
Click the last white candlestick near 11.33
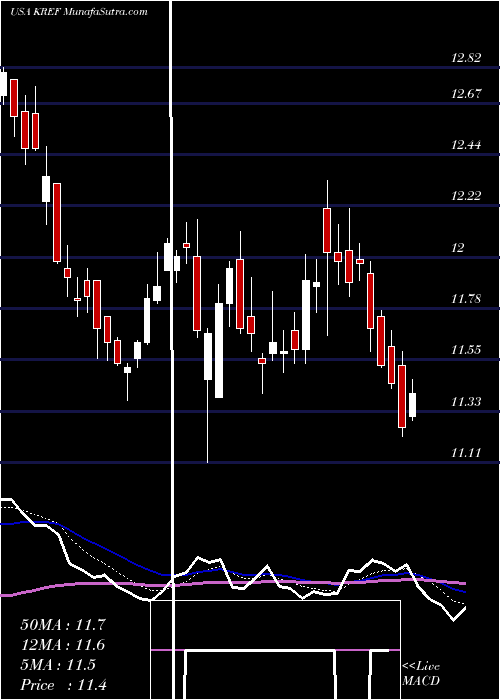(x=412, y=404)
